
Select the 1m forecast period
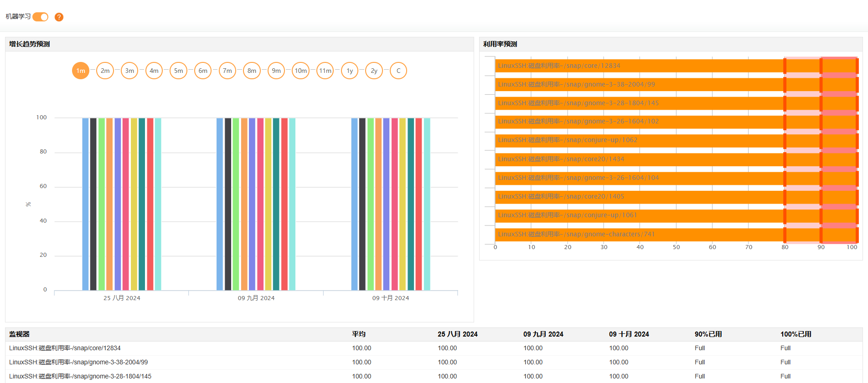(81, 71)
